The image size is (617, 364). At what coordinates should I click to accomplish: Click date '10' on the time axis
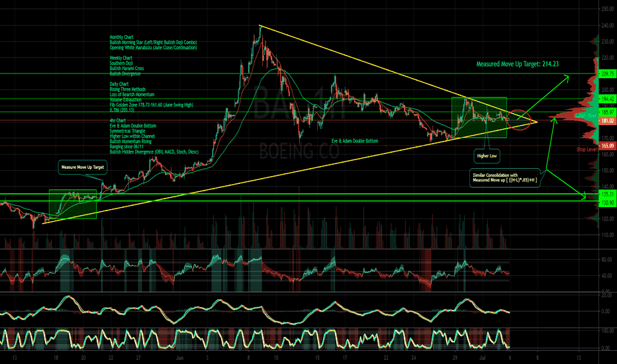coord(276,358)
